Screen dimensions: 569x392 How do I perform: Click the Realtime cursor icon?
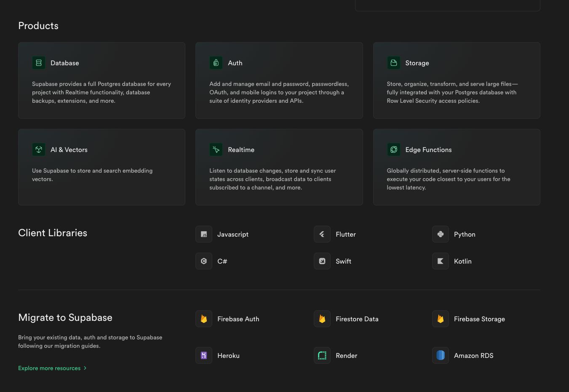[x=216, y=149]
